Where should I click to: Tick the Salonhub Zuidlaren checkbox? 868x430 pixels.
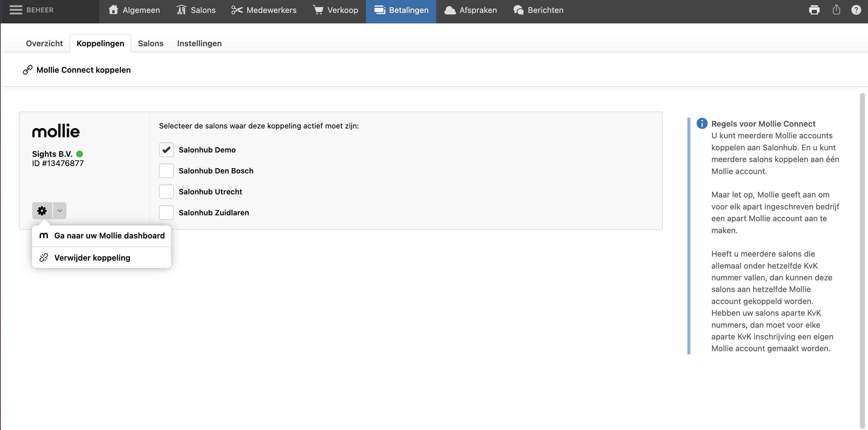[x=166, y=213]
